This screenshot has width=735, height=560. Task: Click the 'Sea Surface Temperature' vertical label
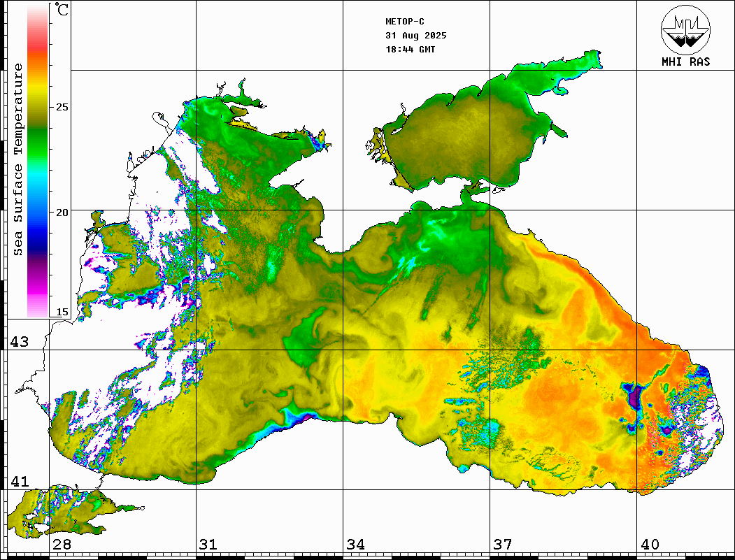point(17,159)
